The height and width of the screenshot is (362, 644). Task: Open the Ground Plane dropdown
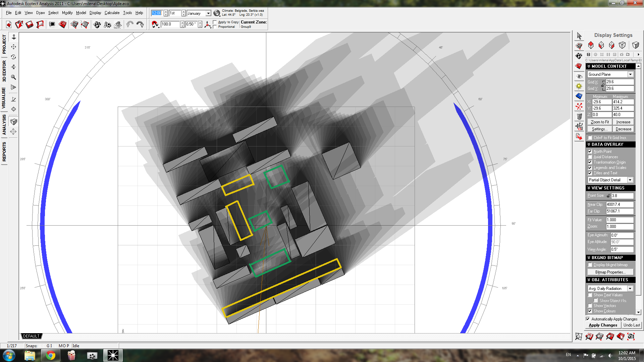point(630,74)
